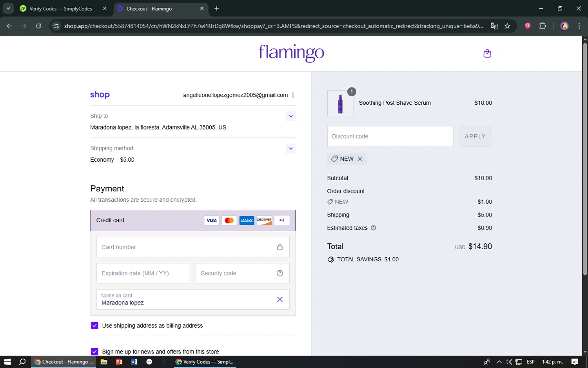Click the American Express logo
The height and width of the screenshot is (368, 588).
point(247,220)
